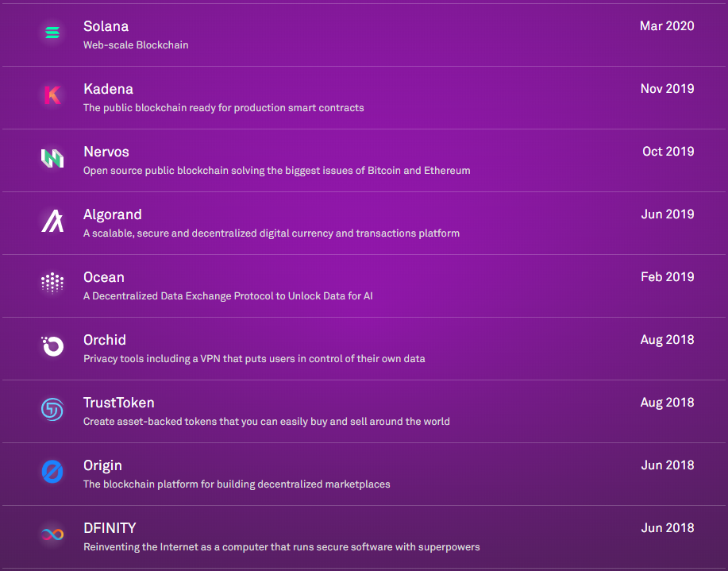Viewport: 728px width, 571px height.
Task: Click the Ocean dotted-circle logo
Action: [52, 284]
